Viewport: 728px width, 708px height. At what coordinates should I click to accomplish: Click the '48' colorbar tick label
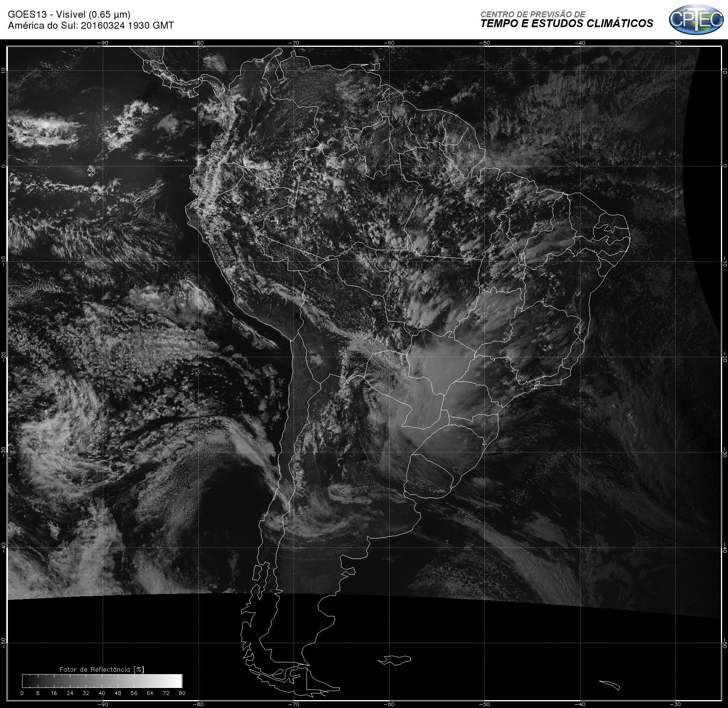[x=118, y=693]
